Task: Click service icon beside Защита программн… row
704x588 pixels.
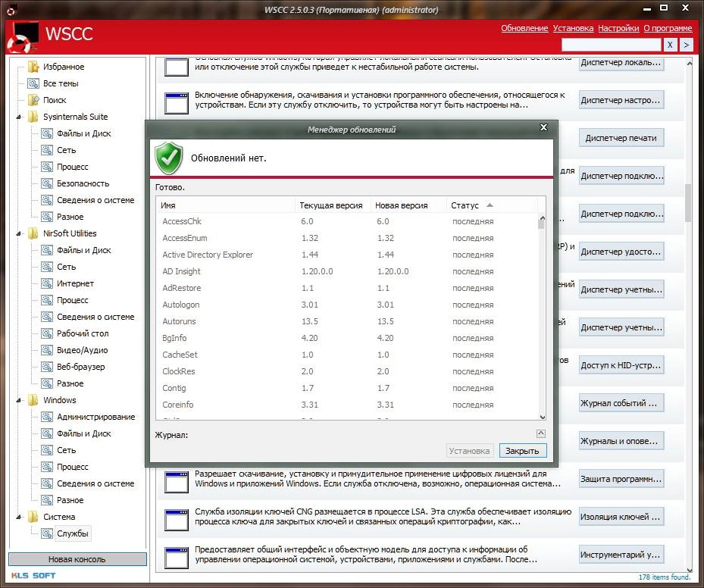Action: click(177, 482)
